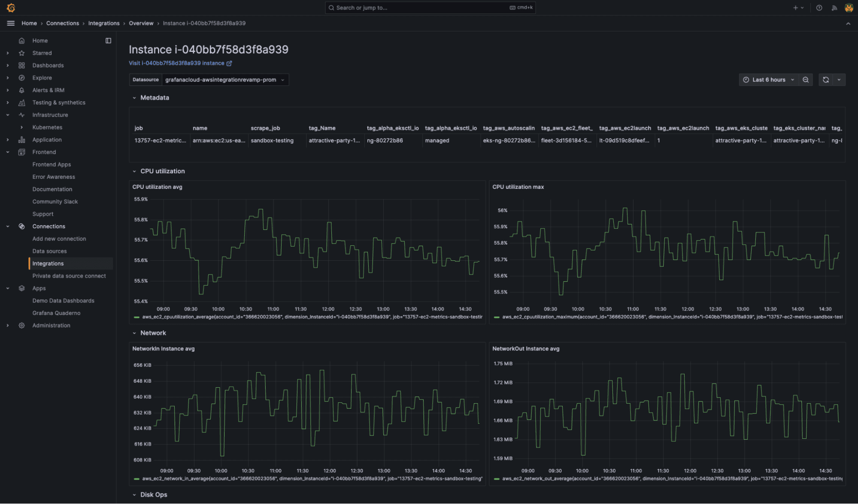Click the refresh dashboard icon
Viewport: 858px width, 504px height.
(x=826, y=79)
